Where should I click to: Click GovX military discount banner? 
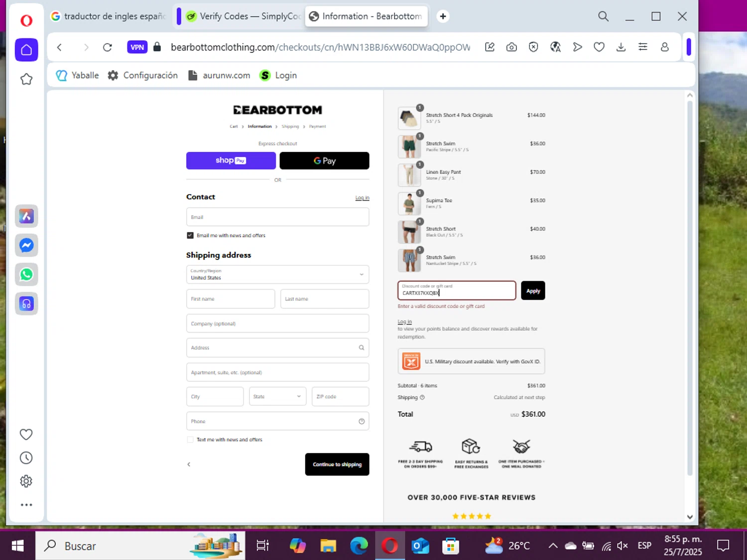pos(471,361)
